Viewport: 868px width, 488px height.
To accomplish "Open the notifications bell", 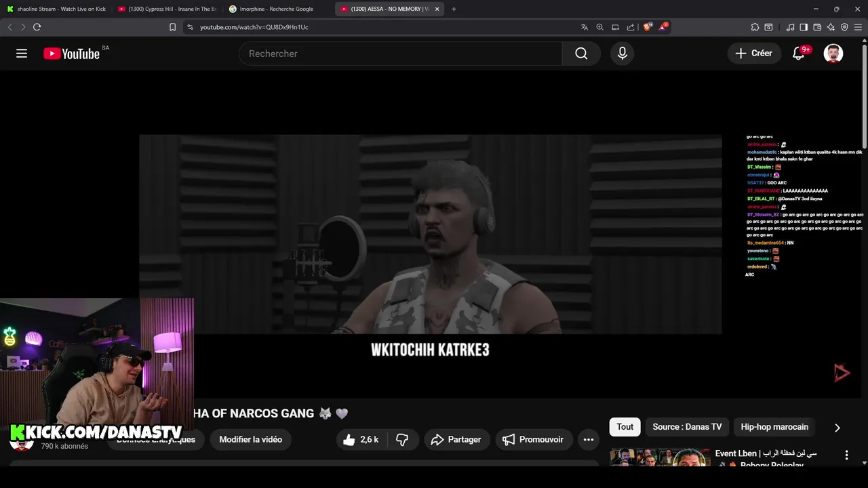I will (798, 54).
